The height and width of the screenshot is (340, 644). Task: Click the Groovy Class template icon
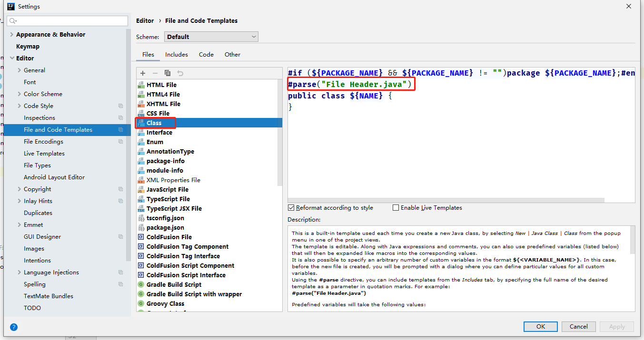[141, 304]
